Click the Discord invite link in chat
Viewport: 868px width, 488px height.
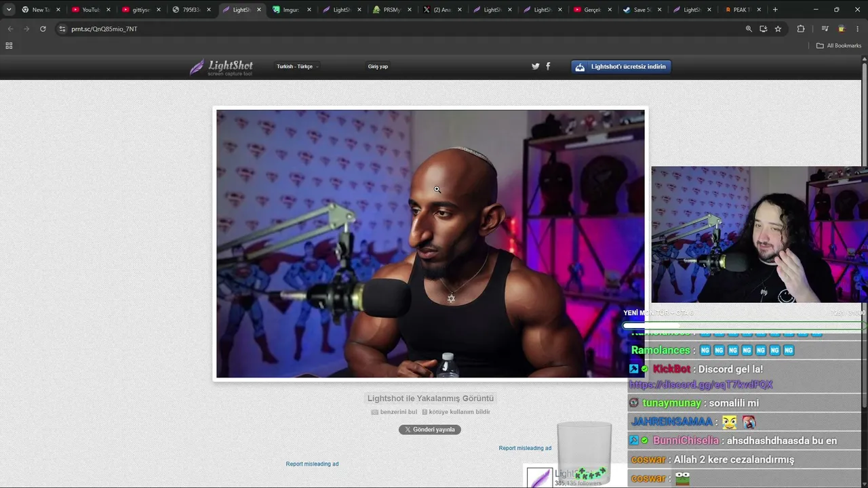[x=701, y=384]
